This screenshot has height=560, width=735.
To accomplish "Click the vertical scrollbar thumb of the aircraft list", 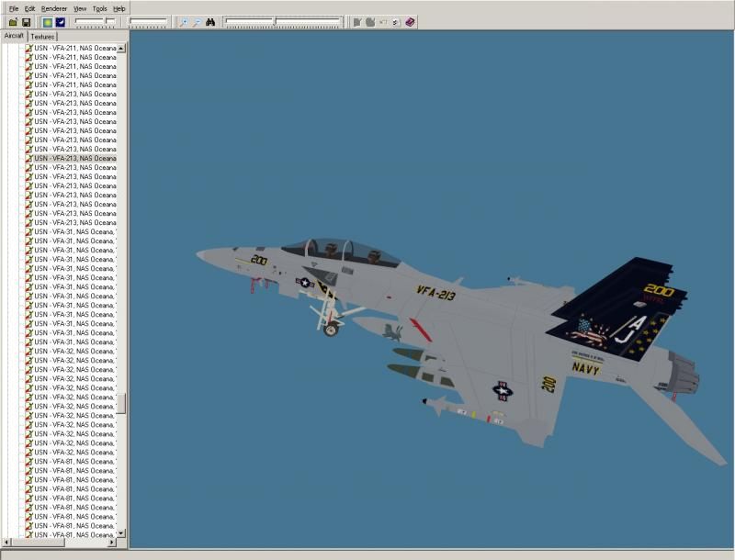I will (121, 404).
